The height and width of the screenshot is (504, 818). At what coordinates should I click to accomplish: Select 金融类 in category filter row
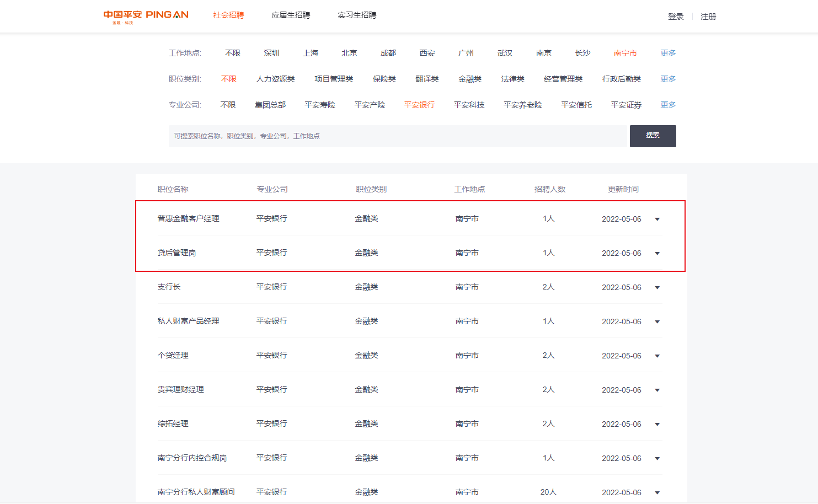(470, 79)
